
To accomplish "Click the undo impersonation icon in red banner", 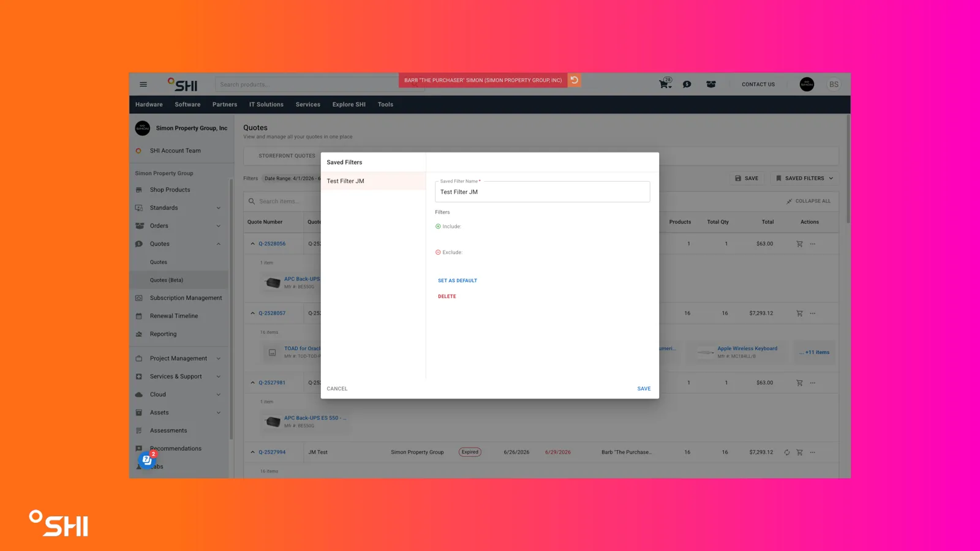I will pyautogui.click(x=575, y=80).
